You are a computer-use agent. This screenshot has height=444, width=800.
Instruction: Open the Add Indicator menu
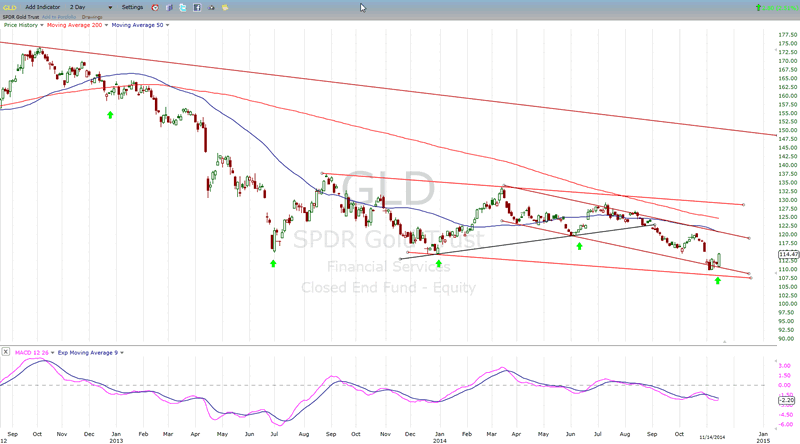click(42, 7)
